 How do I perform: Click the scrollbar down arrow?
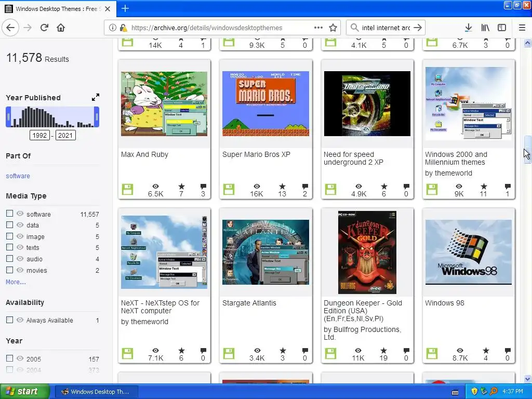[x=527, y=379]
